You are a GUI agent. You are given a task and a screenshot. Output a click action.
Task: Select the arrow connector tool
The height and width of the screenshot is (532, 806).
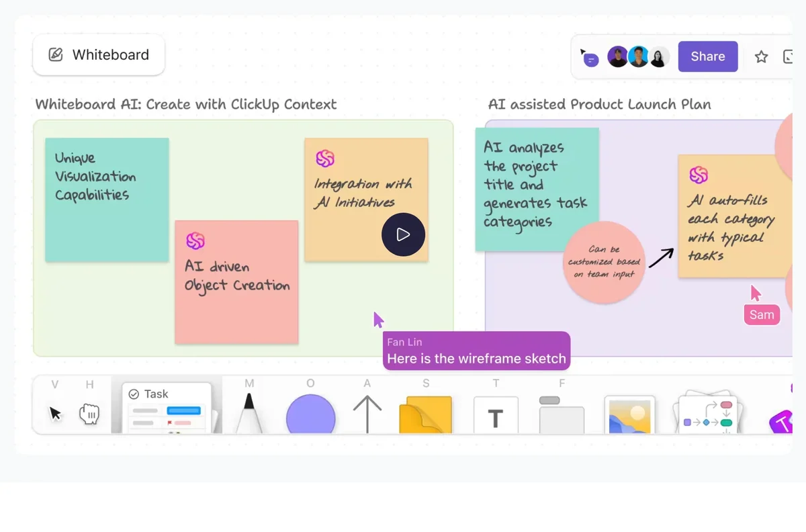[x=367, y=414]
